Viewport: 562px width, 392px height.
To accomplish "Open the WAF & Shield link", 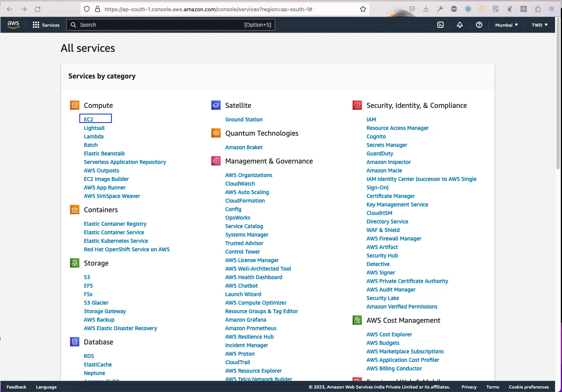I will [383, 230].
